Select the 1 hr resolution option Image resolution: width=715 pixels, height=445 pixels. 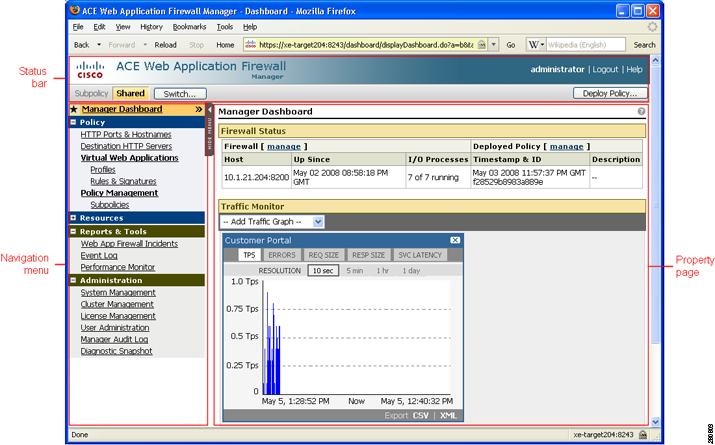coord(383,271)
